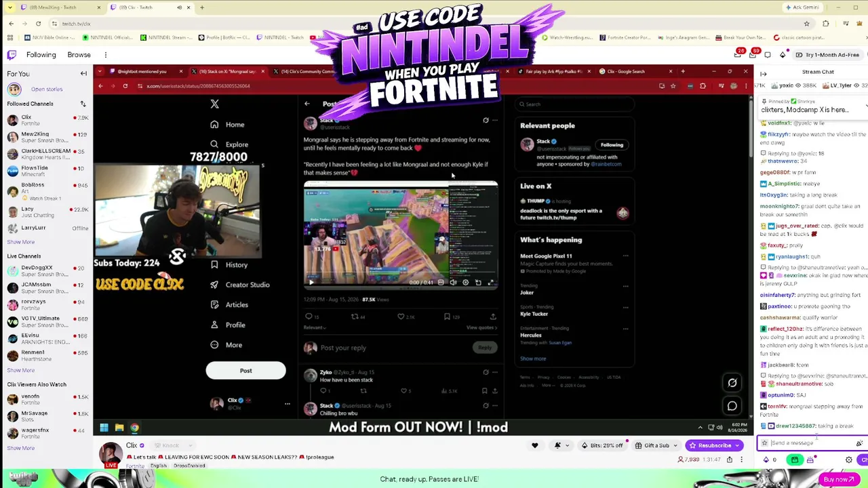Mute the embedded video with speaker icon
The width and height of the screenshot is (868, 488).
coord(453,283)
